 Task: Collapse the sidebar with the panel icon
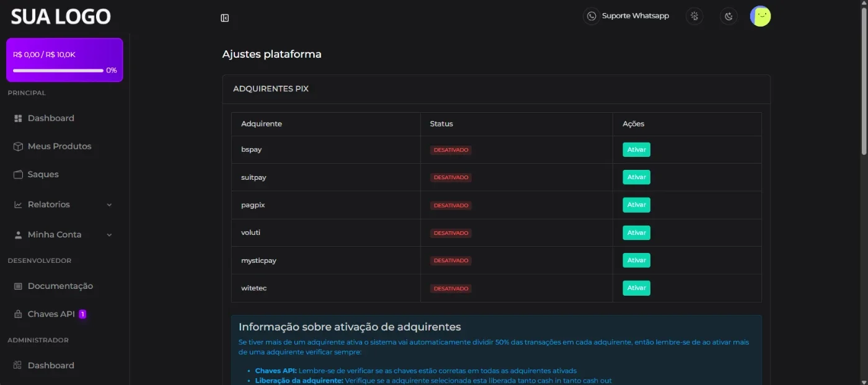tap(225, 18)
